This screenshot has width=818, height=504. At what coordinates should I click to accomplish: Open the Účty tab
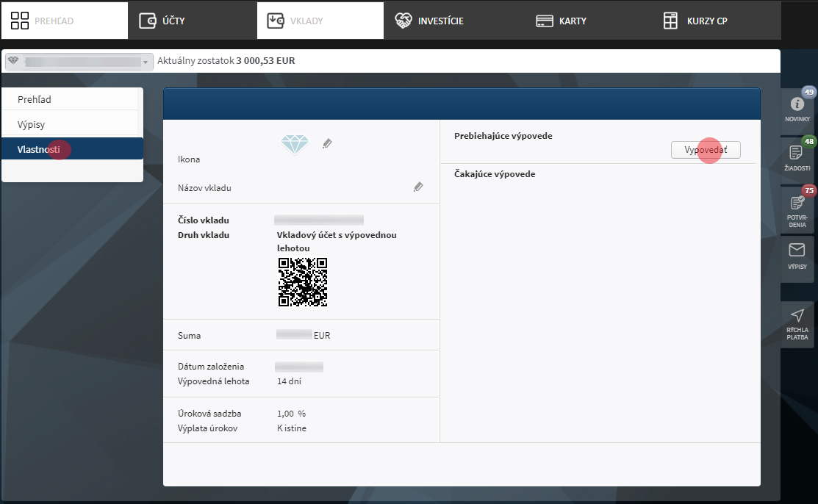(x=192, y=21)
